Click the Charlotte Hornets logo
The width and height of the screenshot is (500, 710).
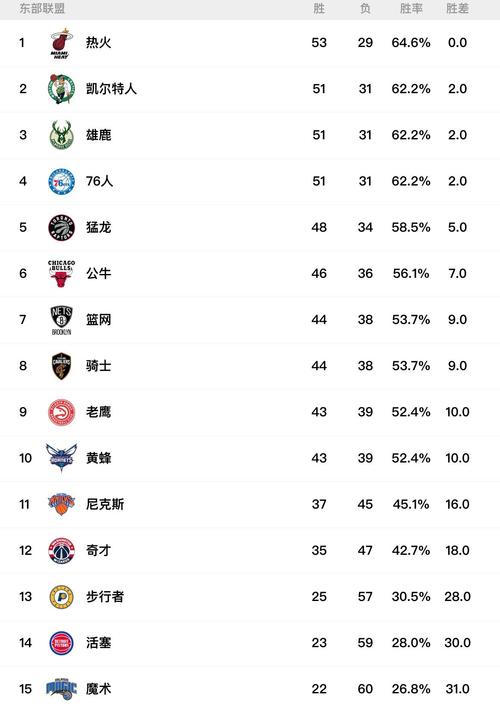point(61,458)
